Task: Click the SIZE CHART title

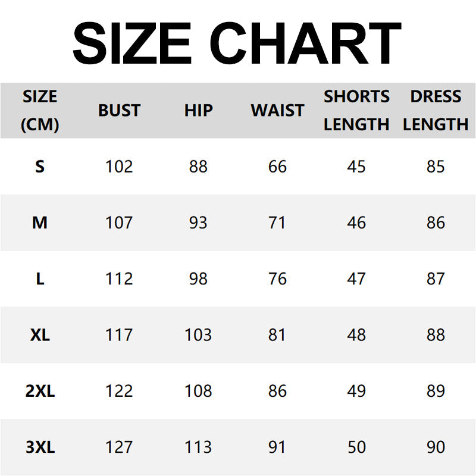Action: click(237, 43)
